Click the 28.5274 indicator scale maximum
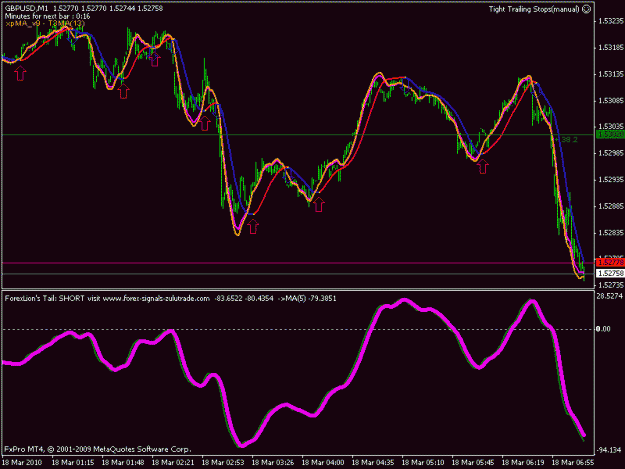The height and width of the screenshot is (469, 625). 609,296
